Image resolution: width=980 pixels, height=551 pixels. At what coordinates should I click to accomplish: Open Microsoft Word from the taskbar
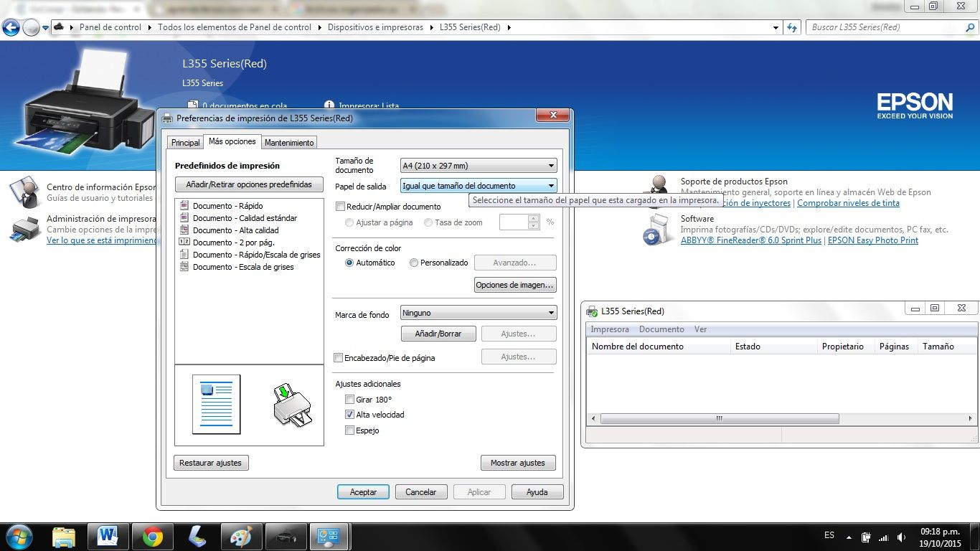(x=108, y=536)
